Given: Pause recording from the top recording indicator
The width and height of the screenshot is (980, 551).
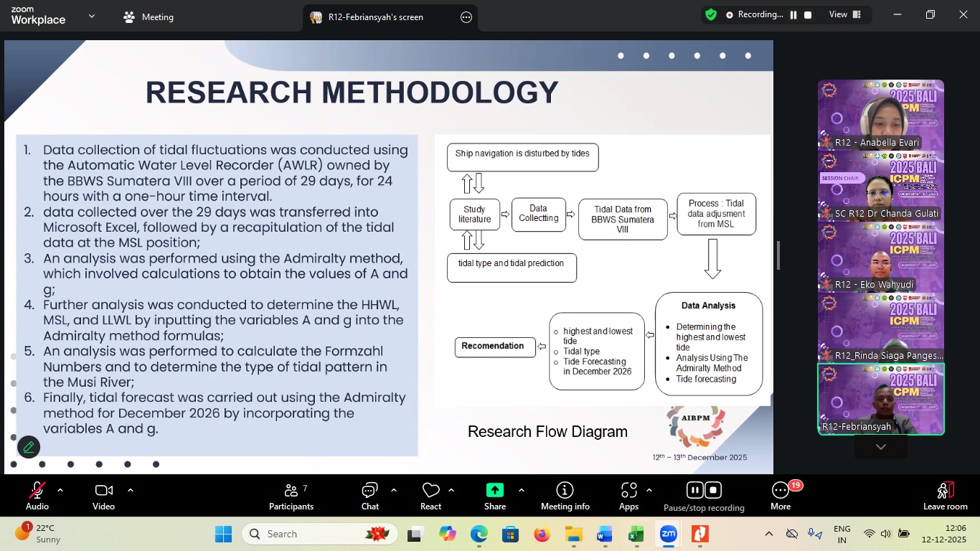Looking at the screenshot, I should 793,15.
